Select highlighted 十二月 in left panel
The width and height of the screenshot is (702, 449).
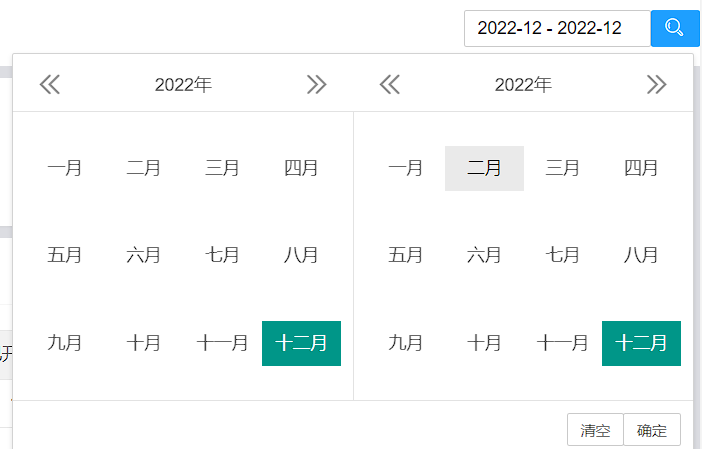[x=301, y=343]
